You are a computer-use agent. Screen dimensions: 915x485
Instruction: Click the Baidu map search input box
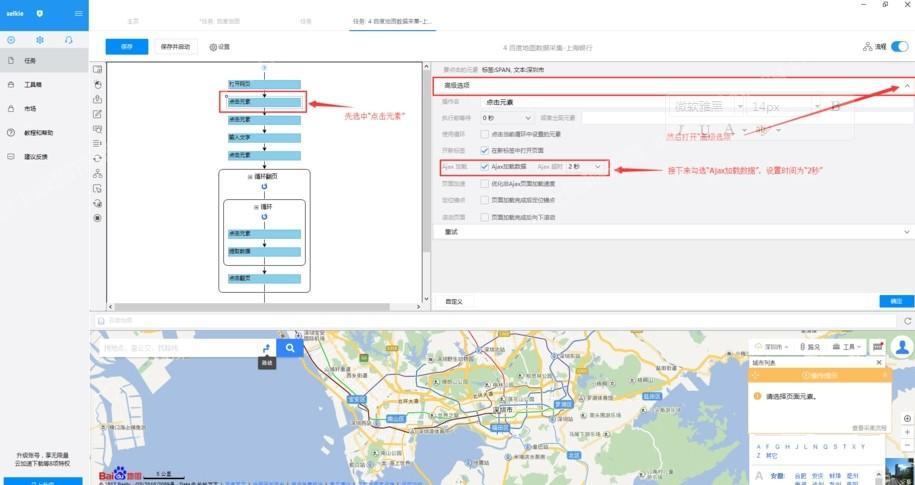coord(177,348)
